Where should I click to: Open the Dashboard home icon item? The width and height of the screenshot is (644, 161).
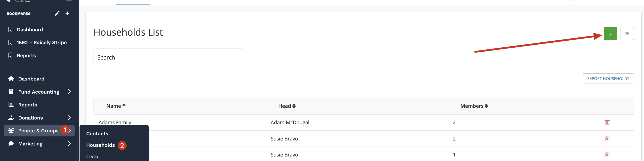pos(31,79)
